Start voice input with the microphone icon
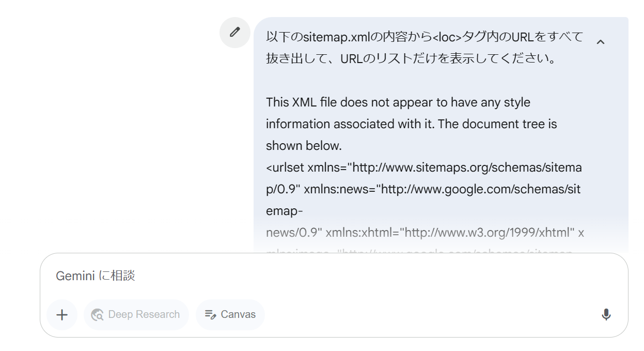The width and height of the screenshot is (644, 351). [x=606, y=315]
